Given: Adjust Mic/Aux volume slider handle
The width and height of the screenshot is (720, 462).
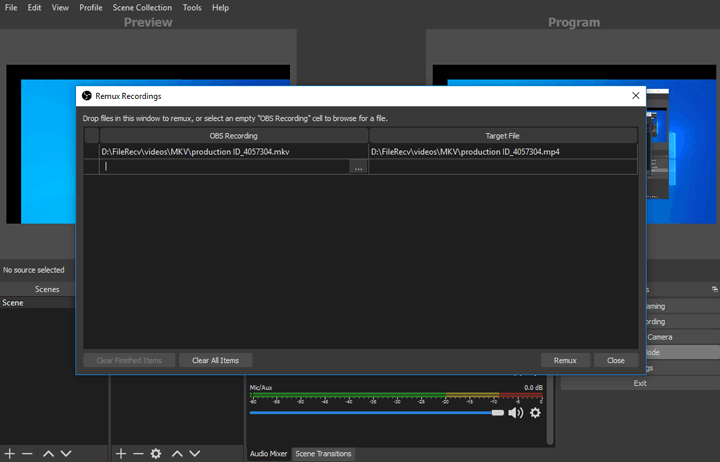Looking at the screenshot, I should click(498, 413).
